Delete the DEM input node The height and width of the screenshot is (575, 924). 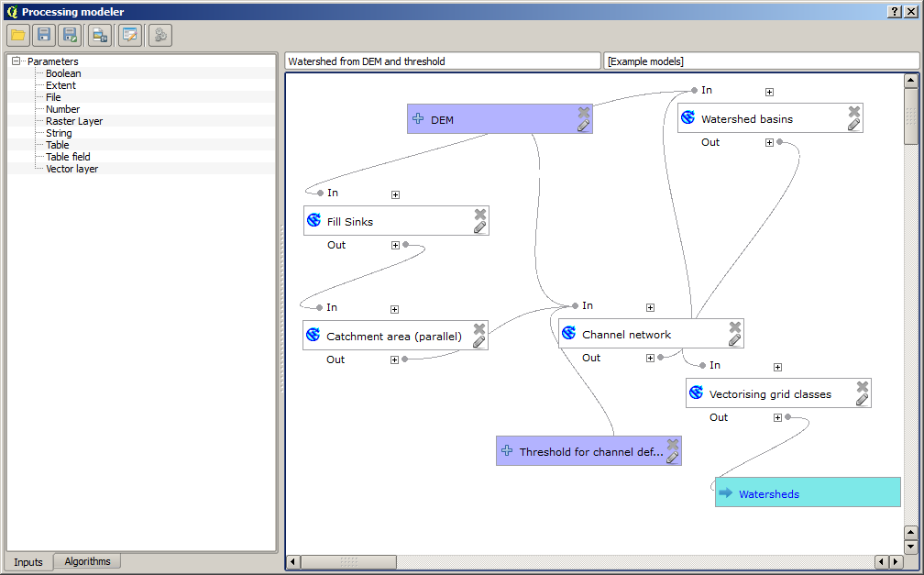point(583,112)
